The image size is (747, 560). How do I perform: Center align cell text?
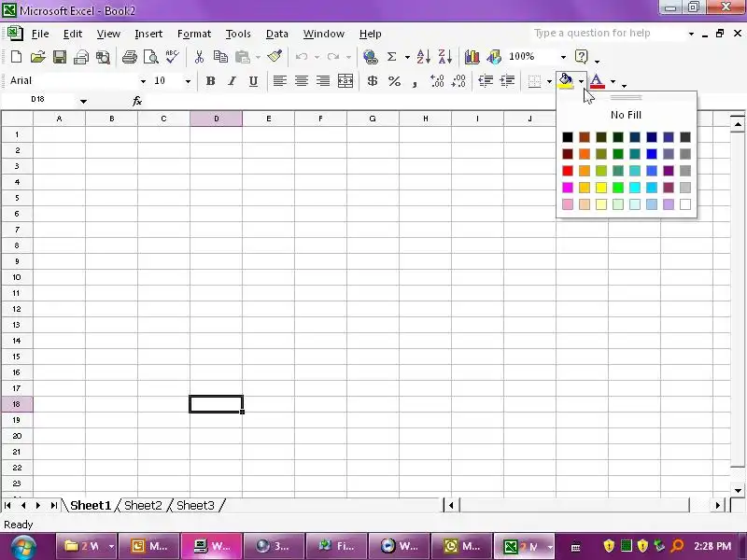pos(301,81)
